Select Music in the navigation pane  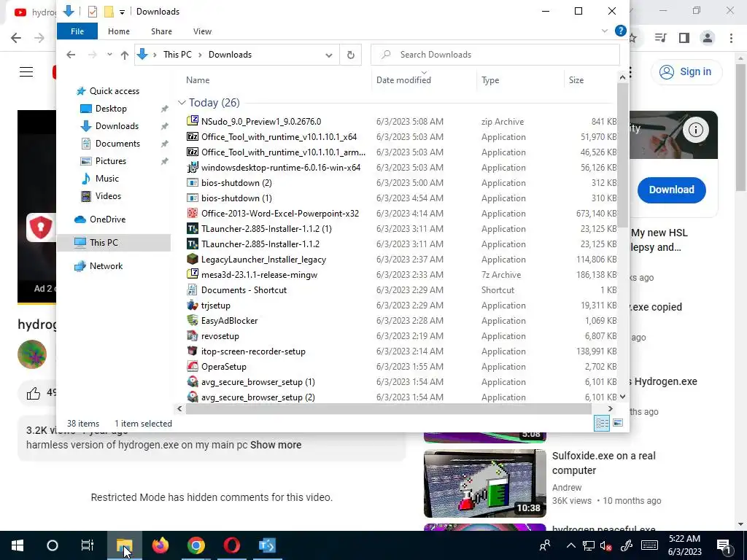click(x=107, y=179)
